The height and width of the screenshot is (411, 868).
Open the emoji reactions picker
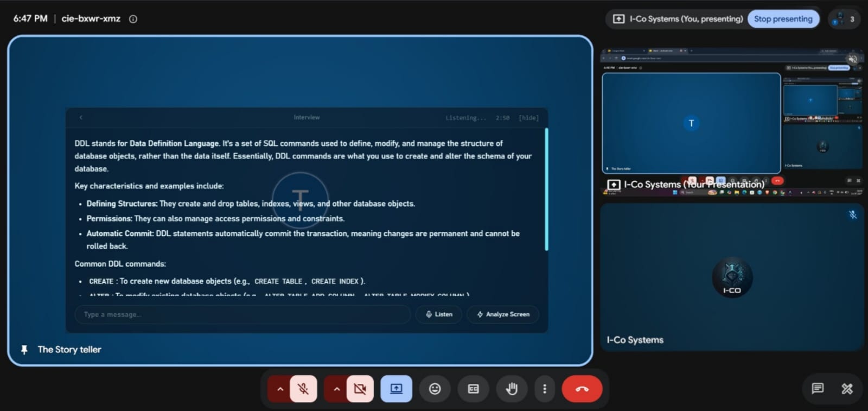click(x=435, y=389)
